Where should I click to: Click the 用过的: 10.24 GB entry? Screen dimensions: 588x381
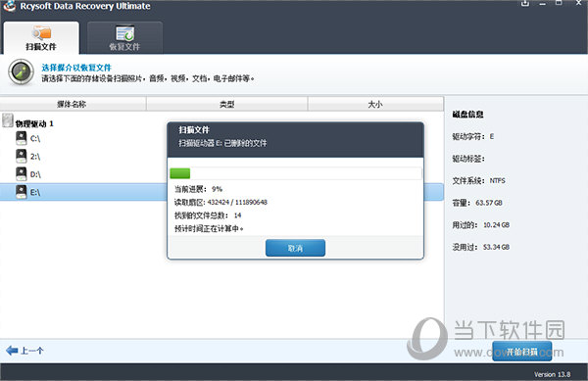[x=481, y=224]
